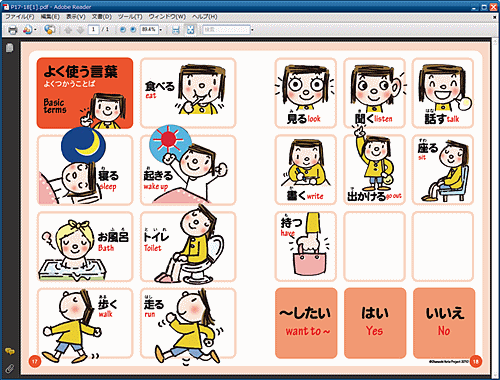This screenshot has width=500, height=380.
Task: Expand the search field options arrow
Action: point(252,30)
